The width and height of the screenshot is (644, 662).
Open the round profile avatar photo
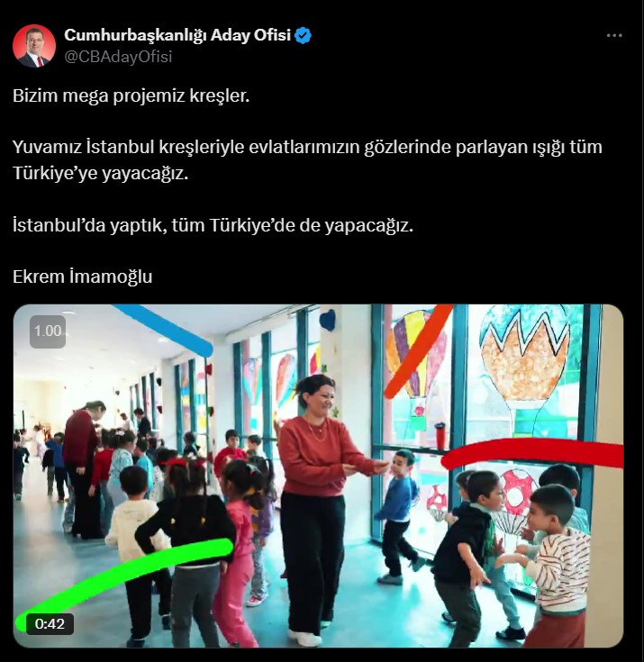point(34,46)
